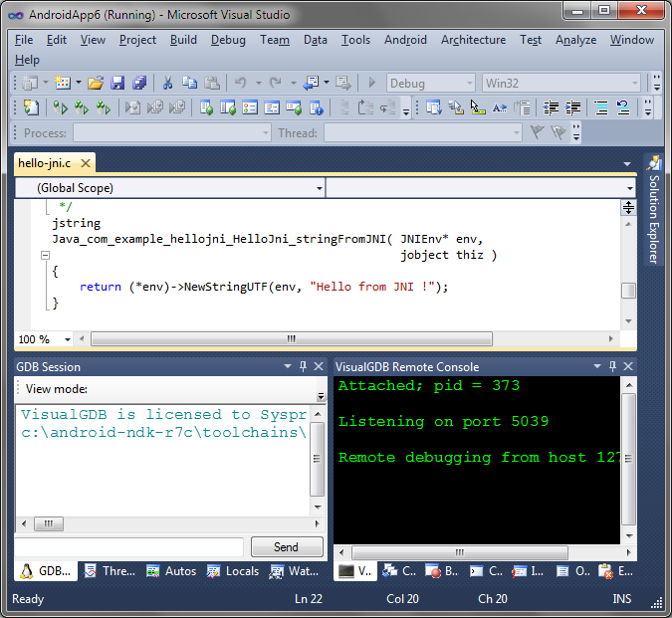Open the Debug configuration dropdown
This screenshot has width=672, height=618.
click(470, 83)
